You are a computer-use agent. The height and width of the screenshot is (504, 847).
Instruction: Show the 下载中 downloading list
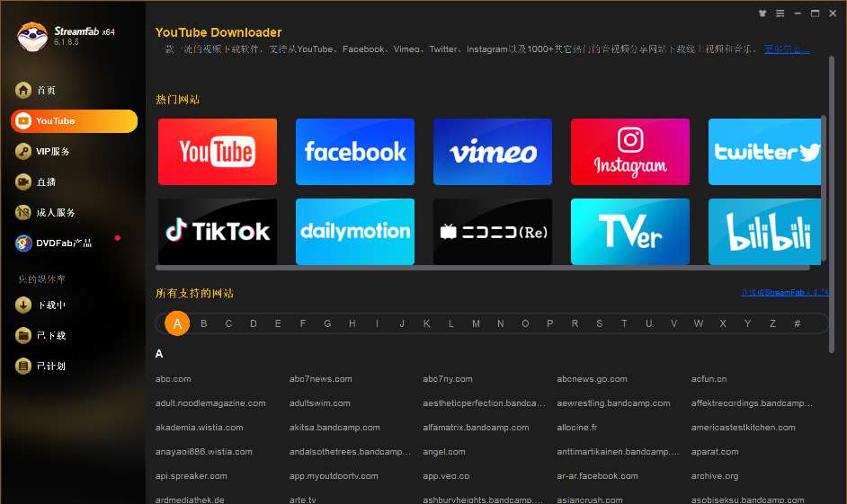pyautogui.click(x=23, y=305)
